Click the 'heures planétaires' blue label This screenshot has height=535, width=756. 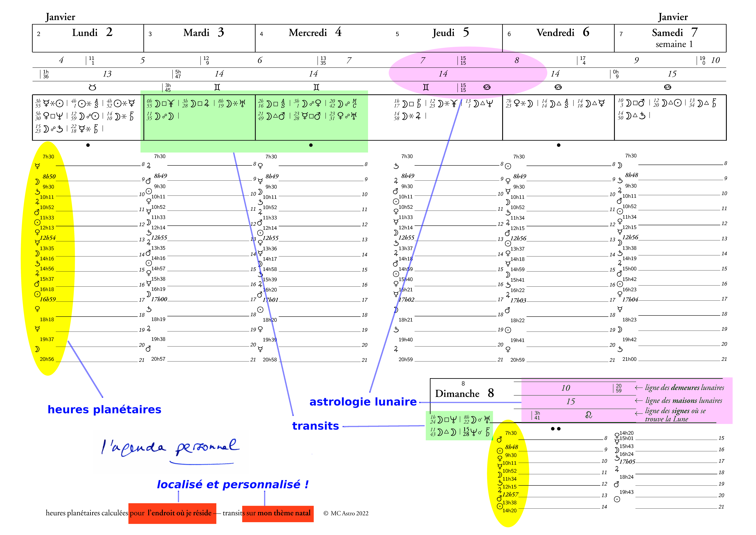pyautogui.click(x=105, y=410)
